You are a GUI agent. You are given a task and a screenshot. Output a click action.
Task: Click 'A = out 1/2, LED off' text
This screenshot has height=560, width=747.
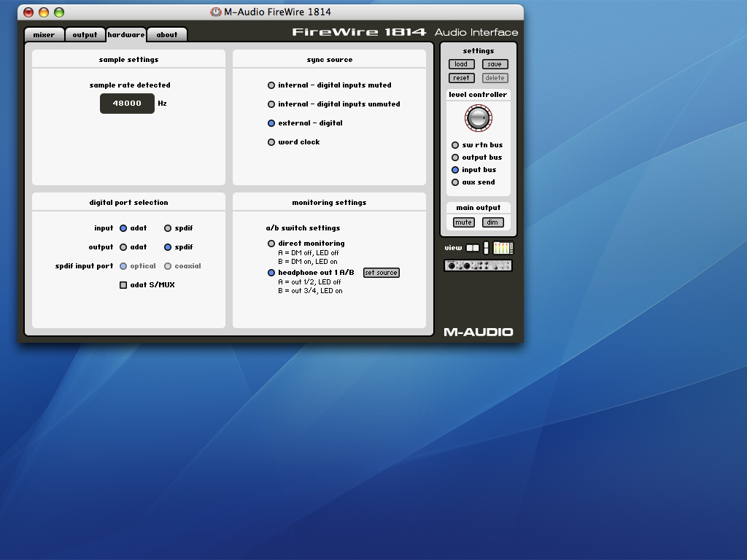pos(309,282)
